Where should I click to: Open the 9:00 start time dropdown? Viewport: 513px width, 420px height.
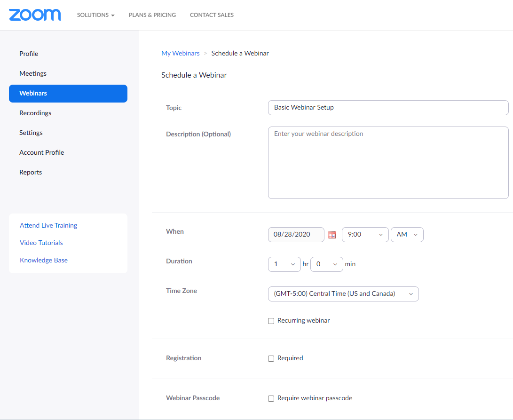[x=365, y=234]
